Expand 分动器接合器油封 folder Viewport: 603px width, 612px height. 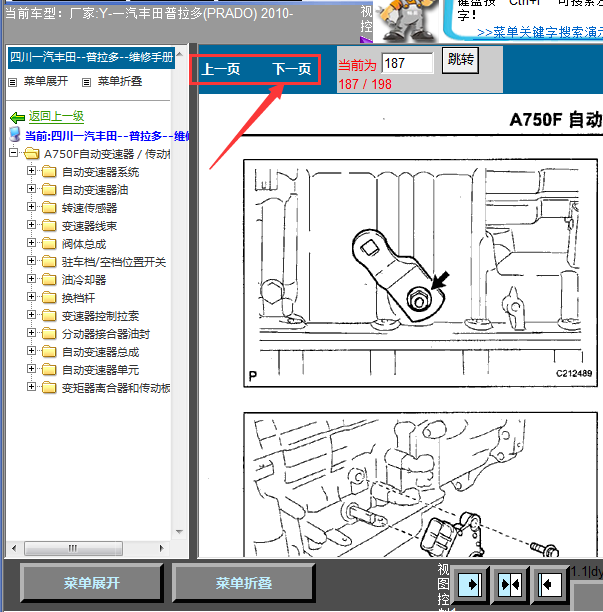pos(32,332)
